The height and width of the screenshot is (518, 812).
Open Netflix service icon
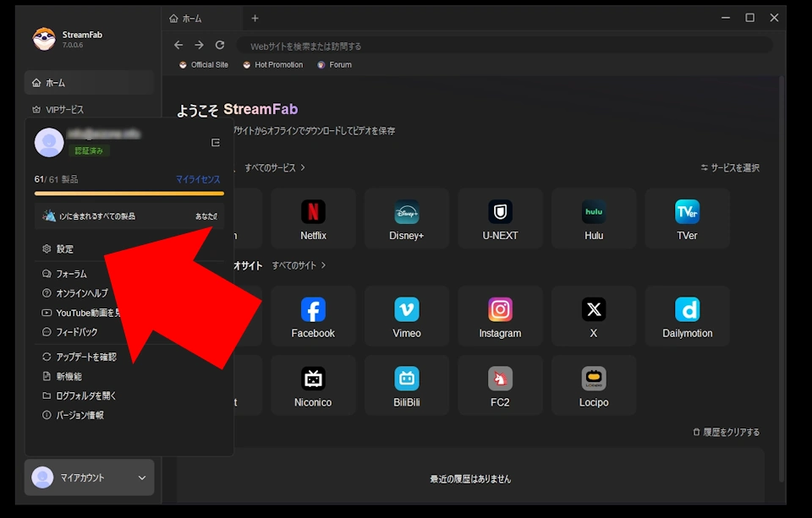pos(313,218)
